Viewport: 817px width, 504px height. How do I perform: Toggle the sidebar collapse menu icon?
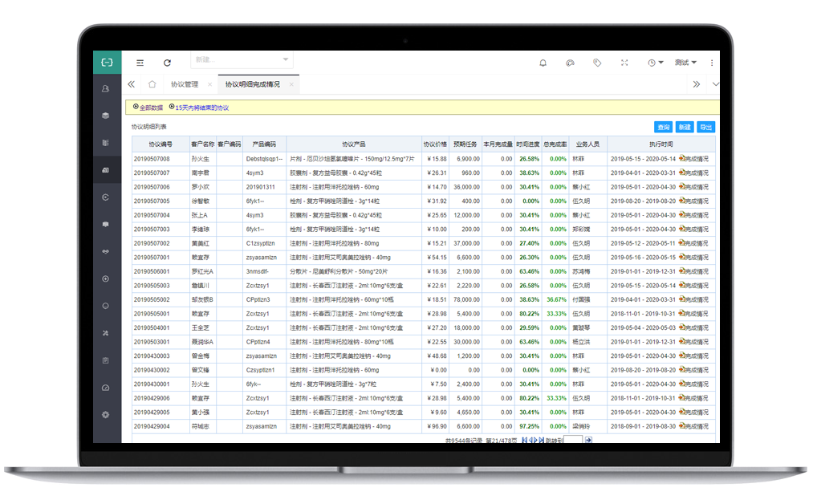tap(140, 63)
